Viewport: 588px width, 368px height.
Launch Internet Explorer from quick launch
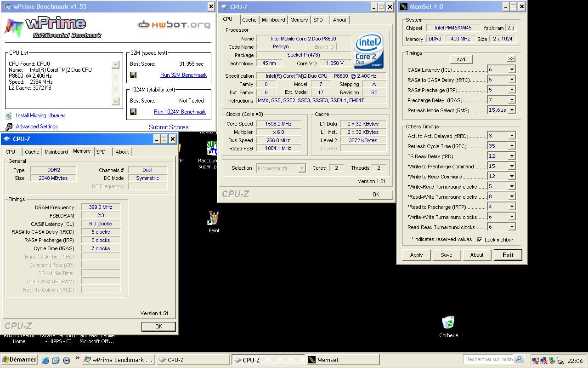45,360
